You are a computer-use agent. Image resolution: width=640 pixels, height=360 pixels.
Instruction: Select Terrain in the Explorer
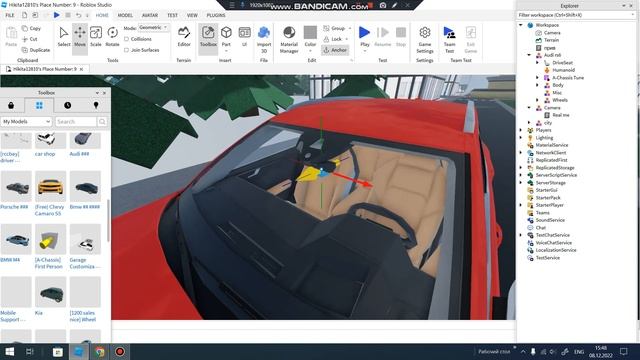(551, 40)
